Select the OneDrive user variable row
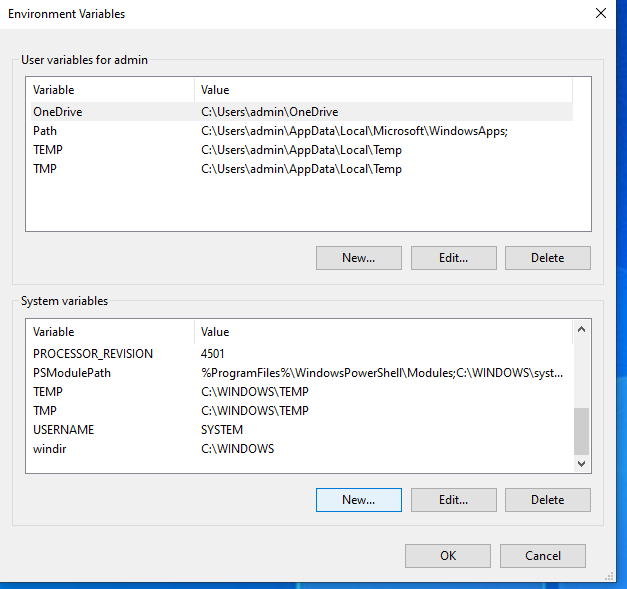 (302, 112)
